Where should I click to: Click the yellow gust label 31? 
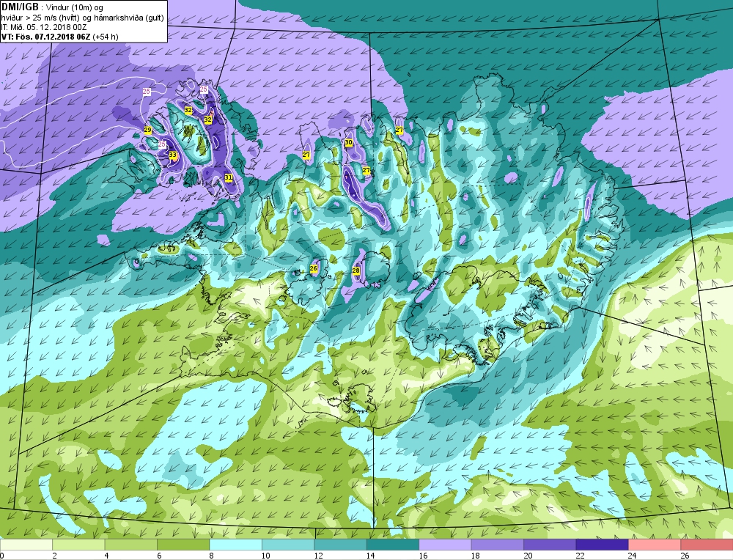229,177
